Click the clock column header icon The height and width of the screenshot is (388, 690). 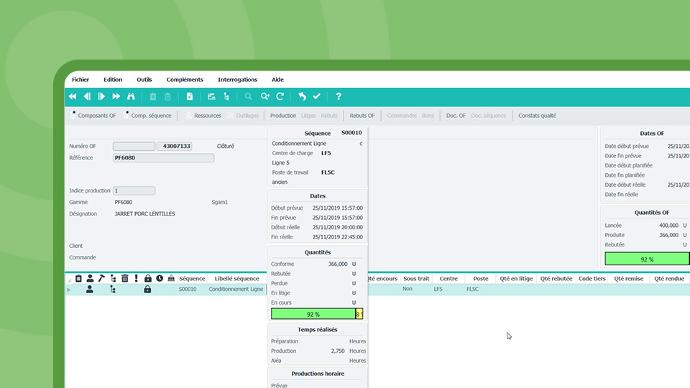click(x=159, y=278)
